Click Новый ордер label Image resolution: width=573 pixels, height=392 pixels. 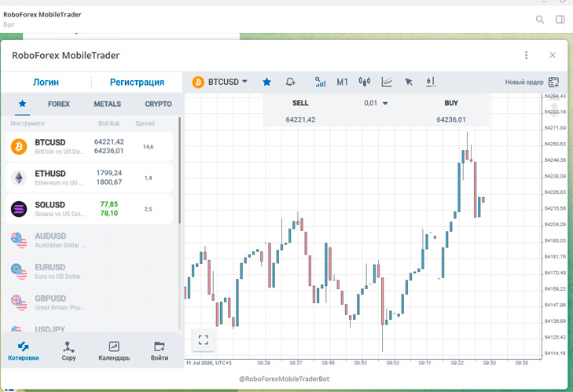point(524,82)
